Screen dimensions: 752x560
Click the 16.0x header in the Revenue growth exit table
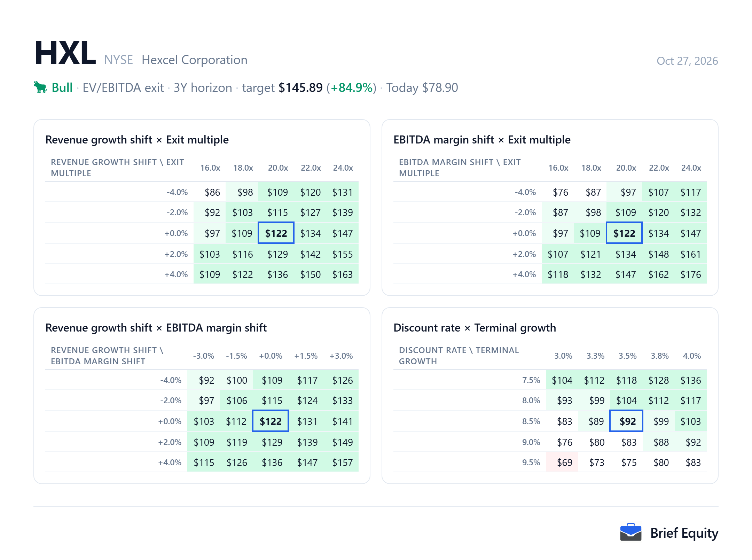(x=210, y=168)
